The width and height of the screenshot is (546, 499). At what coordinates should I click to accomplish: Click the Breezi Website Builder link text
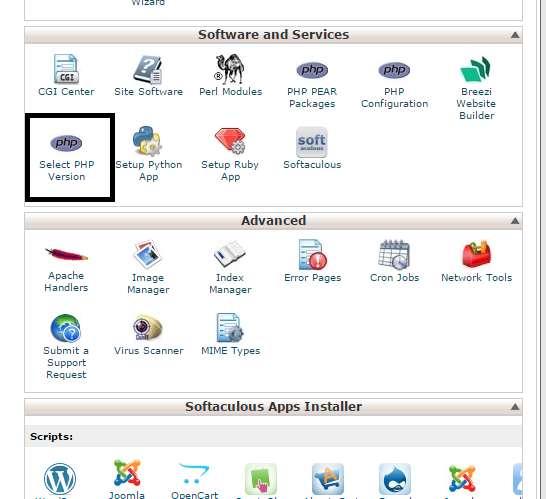tap(476, 103)
